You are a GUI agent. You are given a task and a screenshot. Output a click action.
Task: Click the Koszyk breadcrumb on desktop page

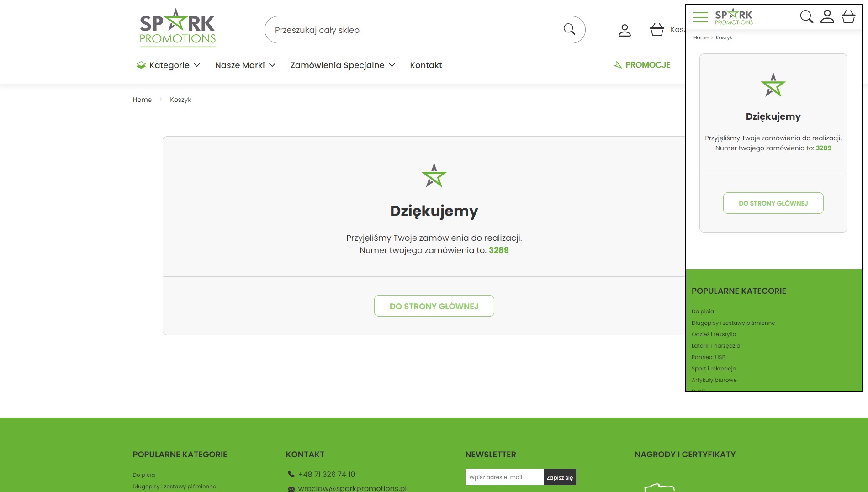tap(180, 100)
